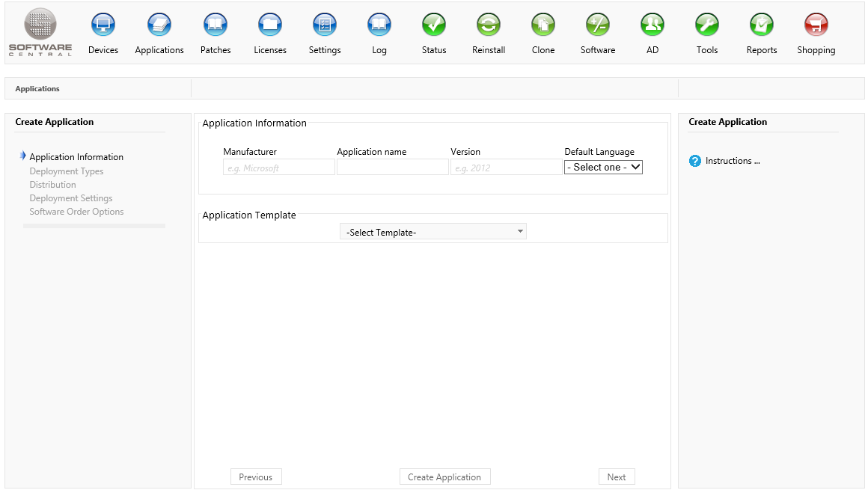Viewport: 868px width, 493px height.
Task: Expand the Default Language dropdown
Action: pyautogui.click(x=603, y=168)
